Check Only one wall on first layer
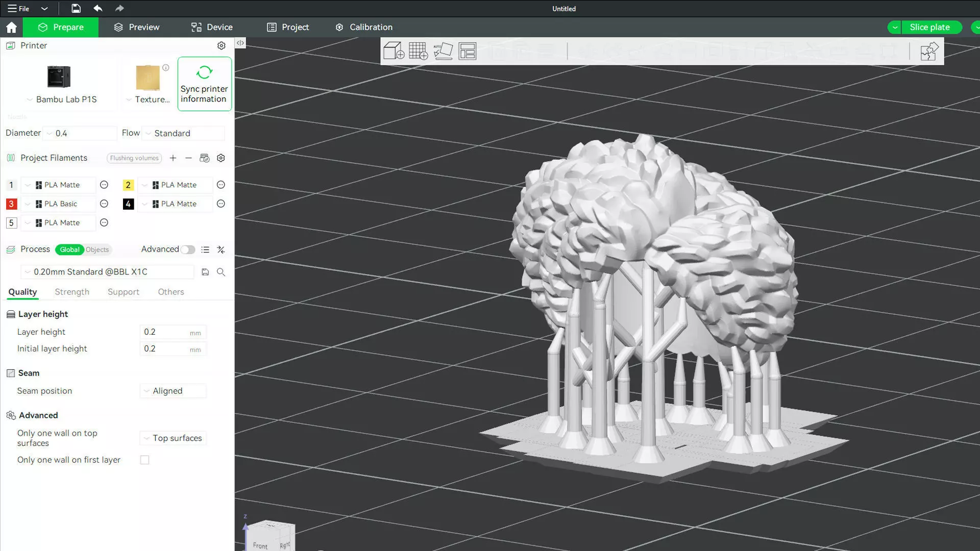This screenshot has height=551, width=980. [145, 460]
